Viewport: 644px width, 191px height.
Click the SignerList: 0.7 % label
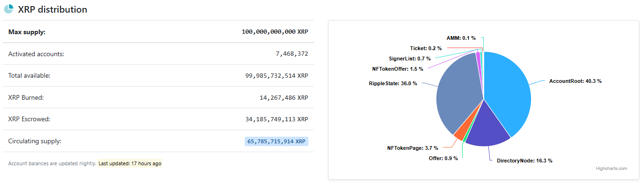pos(410,59)
